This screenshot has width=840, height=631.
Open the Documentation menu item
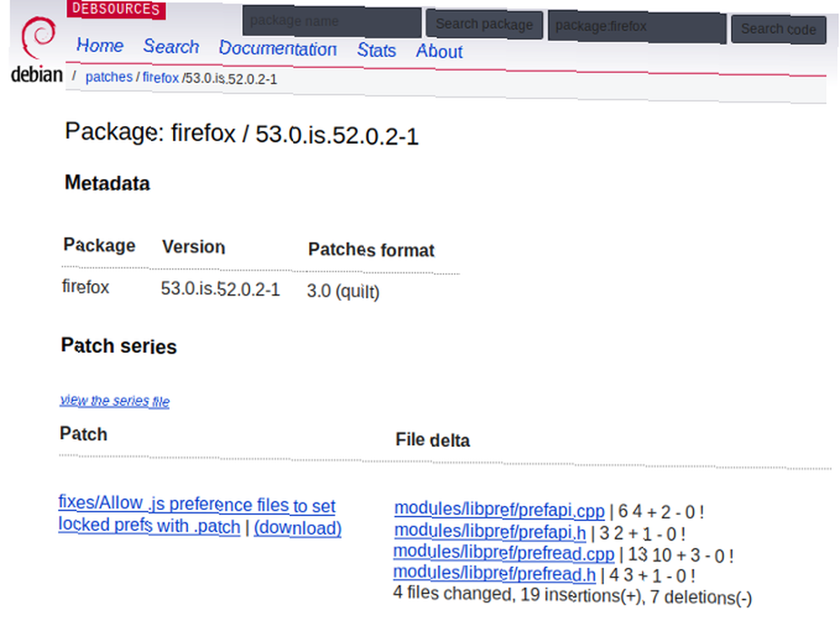point(277,49)
